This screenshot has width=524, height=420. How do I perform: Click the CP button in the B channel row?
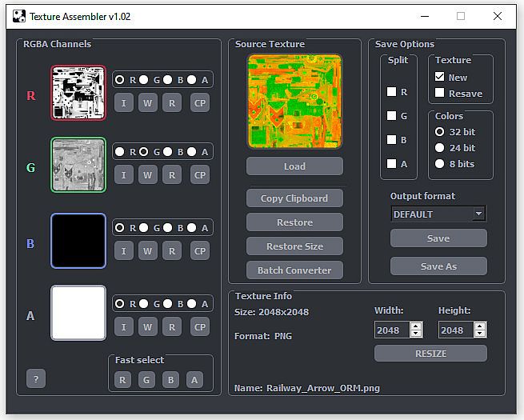click(200, 250)
